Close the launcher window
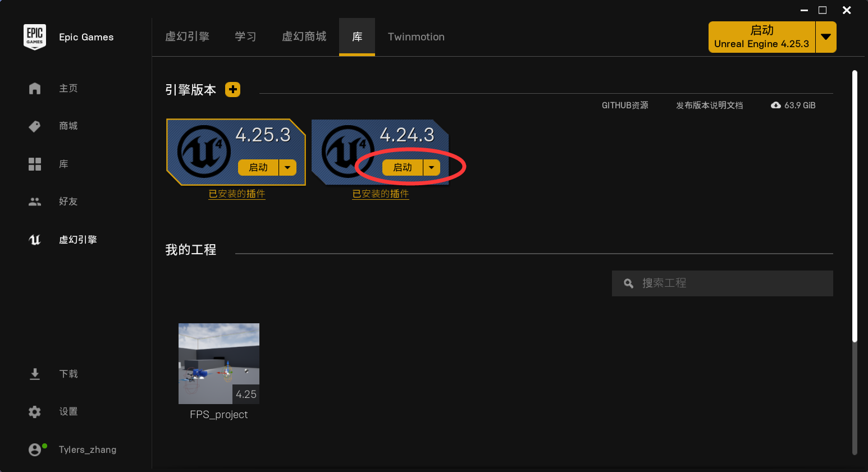The image size is (868, 472). pos(847,10)
